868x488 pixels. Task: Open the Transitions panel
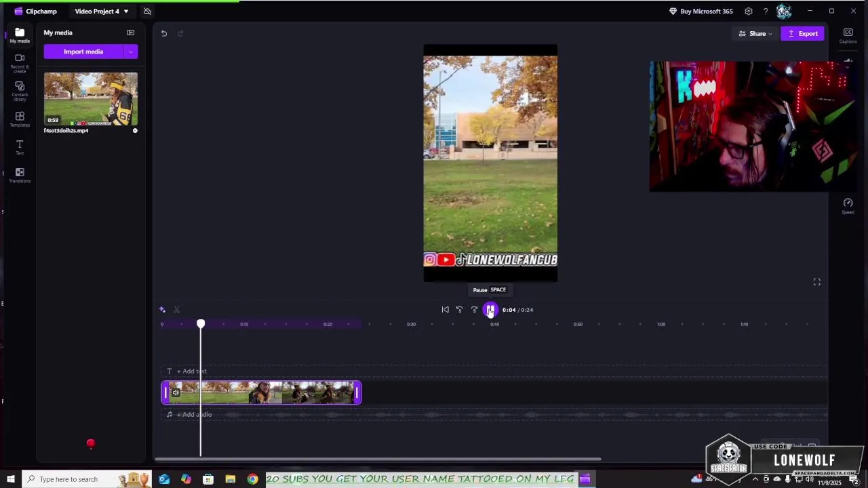[20, 176]
